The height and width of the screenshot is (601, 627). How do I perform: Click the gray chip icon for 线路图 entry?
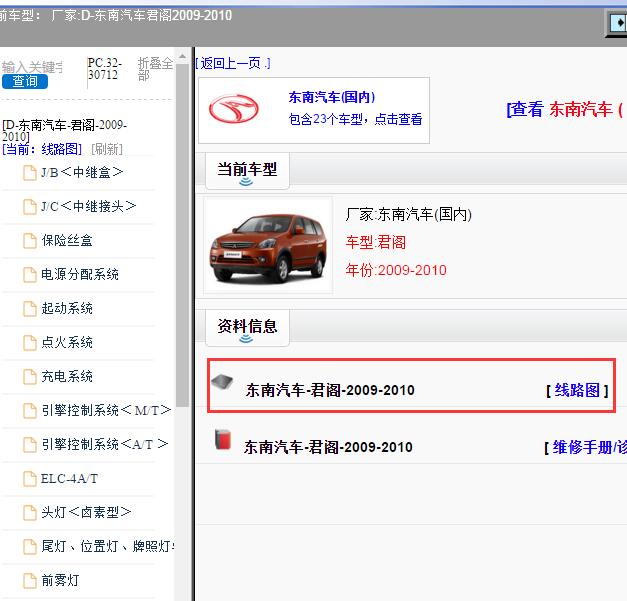tap(222, 381)
